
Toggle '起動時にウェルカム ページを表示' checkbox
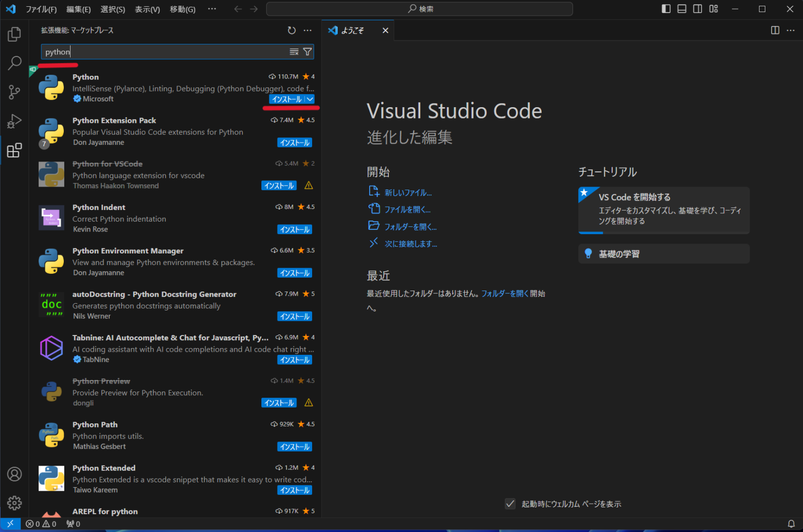click(x=510, y=504)
